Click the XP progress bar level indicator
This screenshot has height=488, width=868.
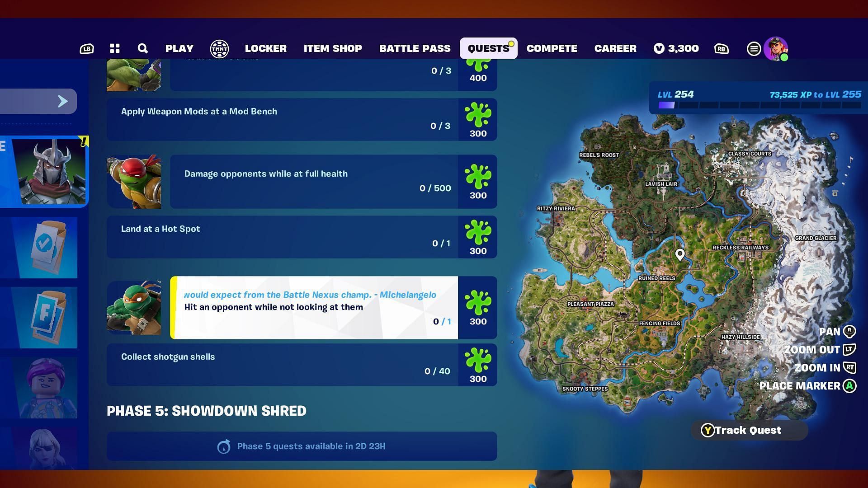tap(677, 94)
